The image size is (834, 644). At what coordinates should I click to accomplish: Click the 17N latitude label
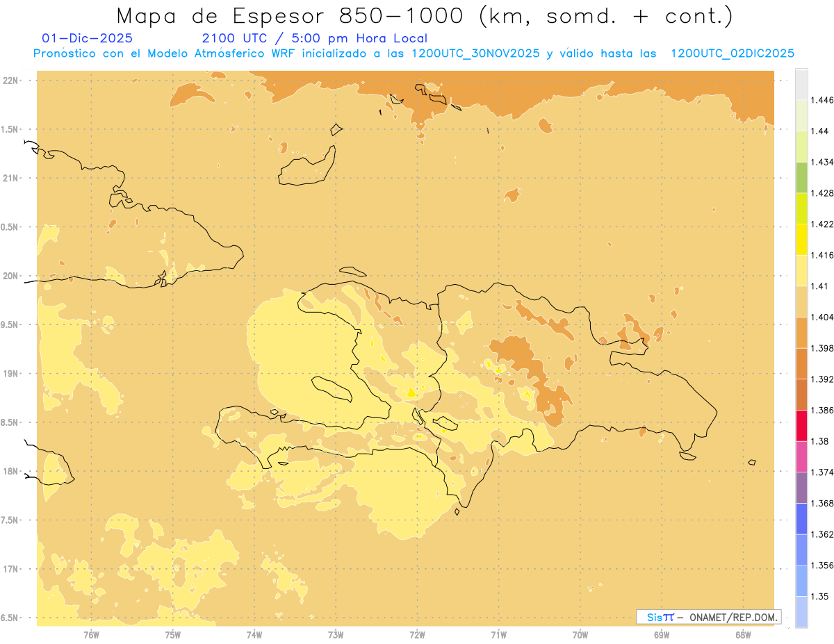12,569
